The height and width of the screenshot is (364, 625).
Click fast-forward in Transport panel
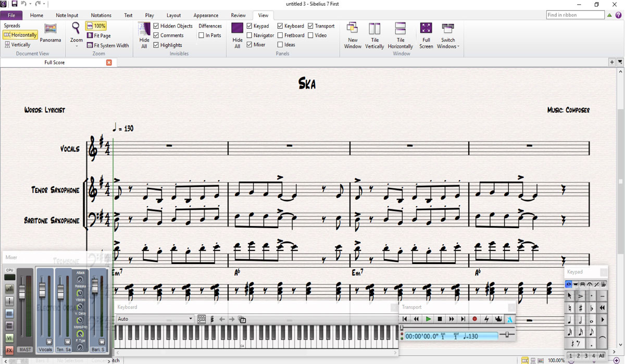[452, 319]
